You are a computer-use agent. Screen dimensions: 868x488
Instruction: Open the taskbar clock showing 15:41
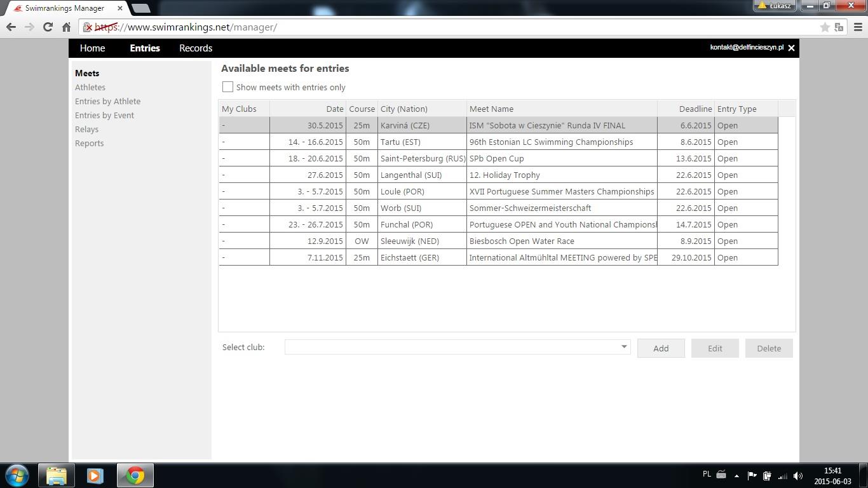tap(832, 476)
